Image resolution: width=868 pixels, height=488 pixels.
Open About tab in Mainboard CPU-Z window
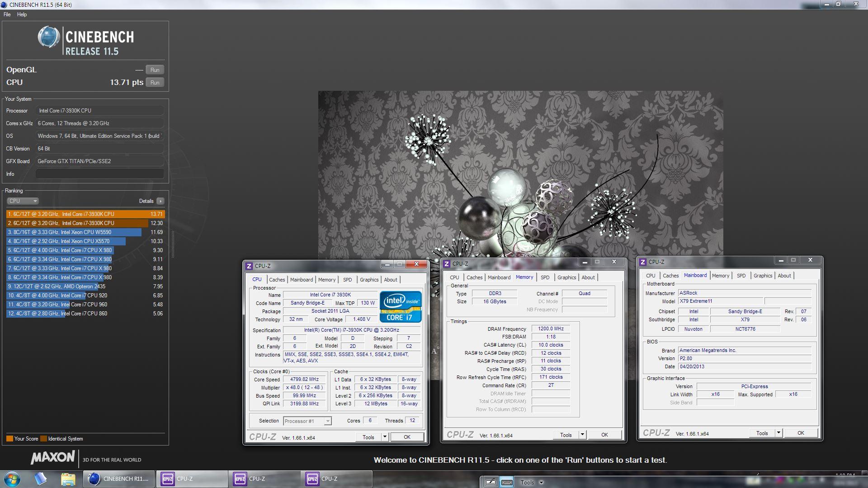784,276
